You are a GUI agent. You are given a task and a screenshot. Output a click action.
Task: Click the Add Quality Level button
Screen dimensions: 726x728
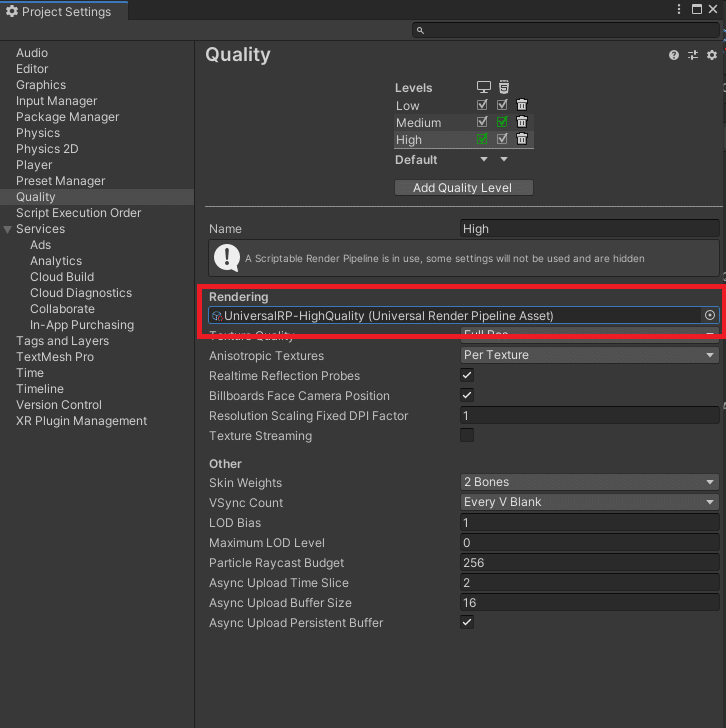tap(463, 187)
